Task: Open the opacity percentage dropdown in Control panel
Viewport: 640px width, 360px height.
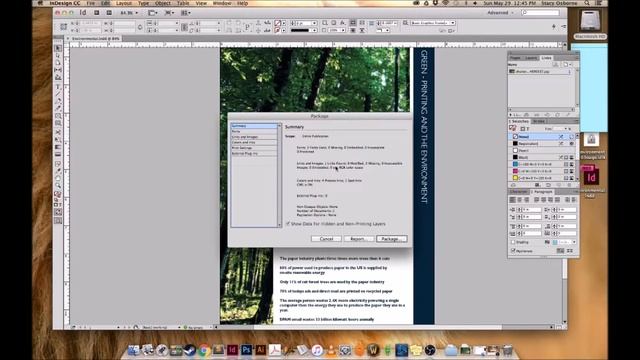Action: (x=343, y=30)
